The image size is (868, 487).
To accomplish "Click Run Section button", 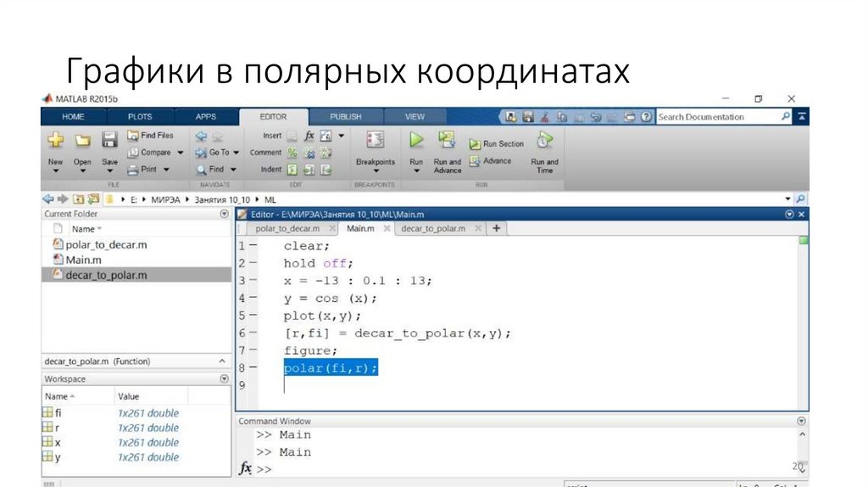I will 497,144.
